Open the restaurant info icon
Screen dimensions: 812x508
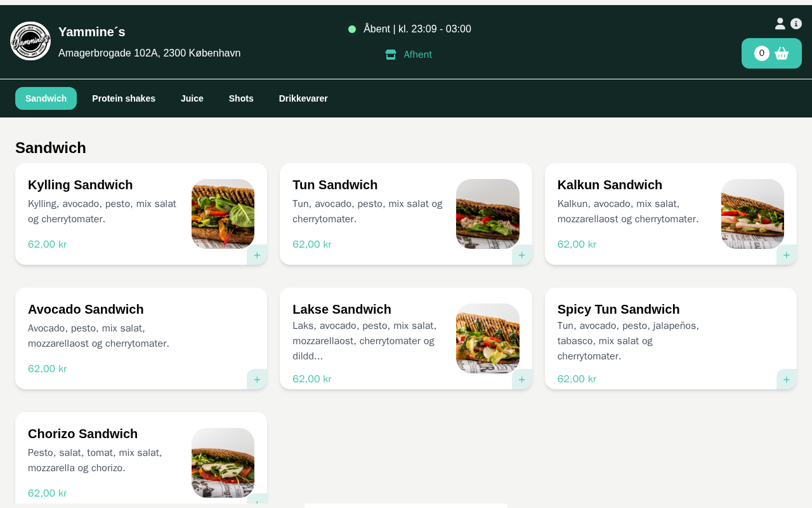click(x=796, y=23)
